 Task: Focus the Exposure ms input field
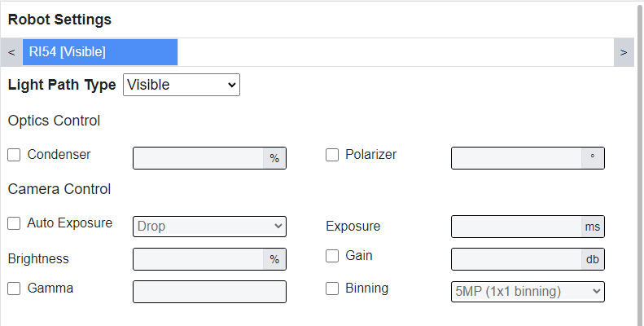pyautogui.click(x=516, y=227)
